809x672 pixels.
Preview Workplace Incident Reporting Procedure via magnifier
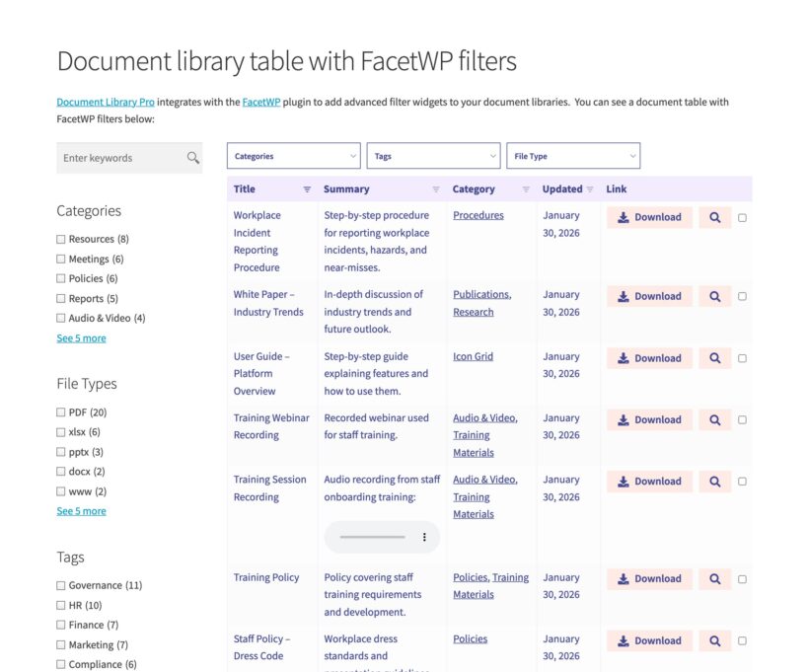coord(714,217)
